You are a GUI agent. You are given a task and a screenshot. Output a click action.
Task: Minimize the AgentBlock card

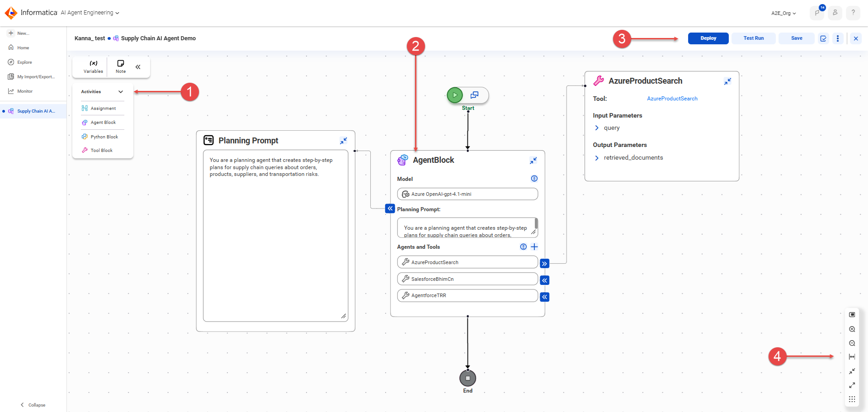click(x=533, y=161)
